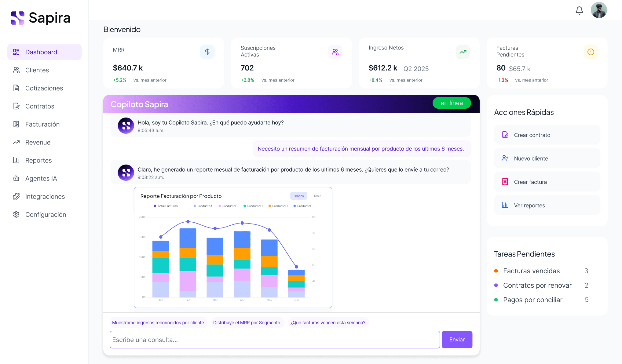Click the Facturación invoice icon in the sidebar
622x364 pixels.
pos(16,124)
